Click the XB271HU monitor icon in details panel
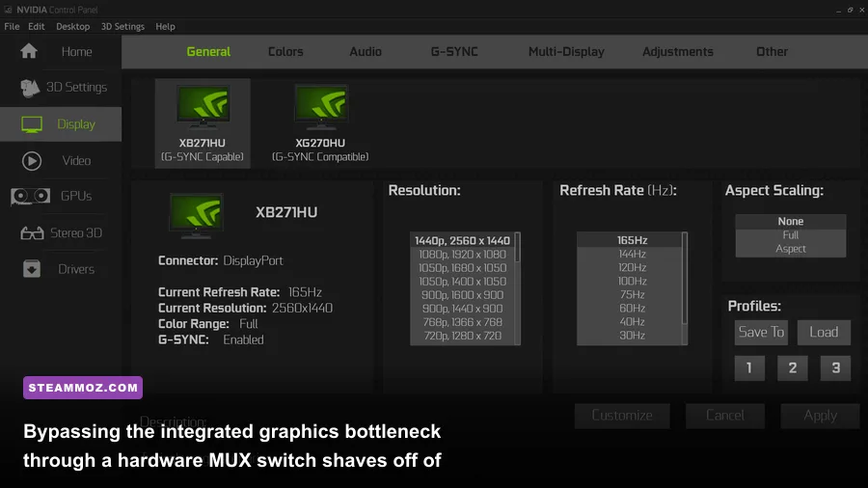 coord(196,215)
